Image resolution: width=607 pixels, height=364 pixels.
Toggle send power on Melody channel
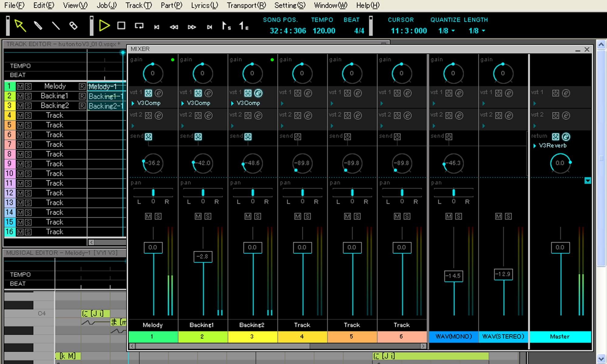(148, 137)
